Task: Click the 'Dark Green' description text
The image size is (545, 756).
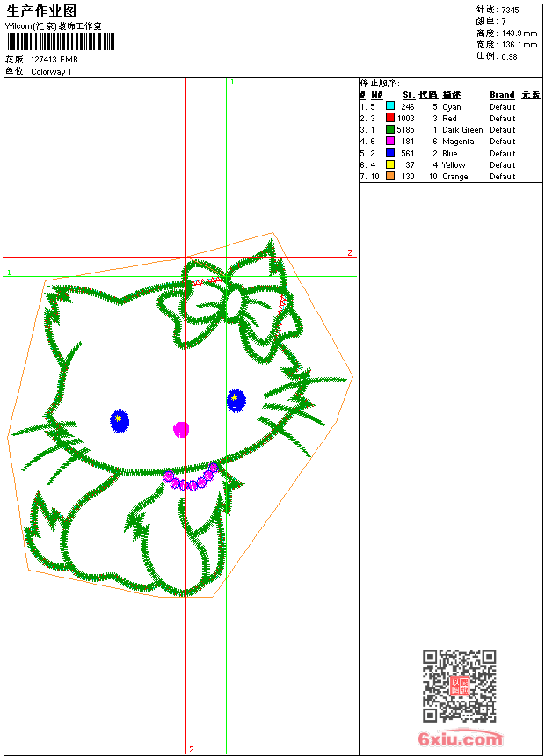Action: pos(462,130)
